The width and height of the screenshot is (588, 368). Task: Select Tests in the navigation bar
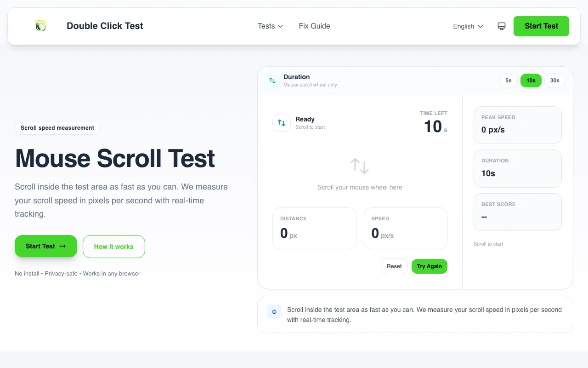[x=266, y=26]
